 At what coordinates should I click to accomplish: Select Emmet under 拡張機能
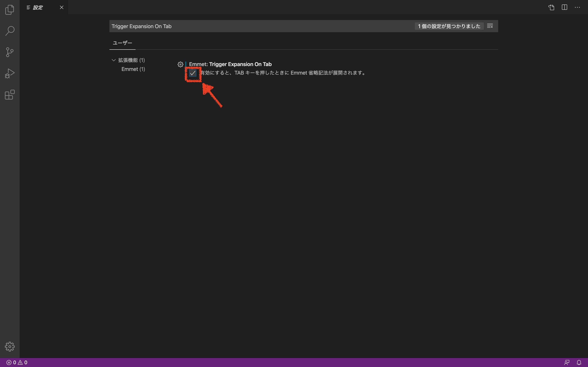point(133,69)
